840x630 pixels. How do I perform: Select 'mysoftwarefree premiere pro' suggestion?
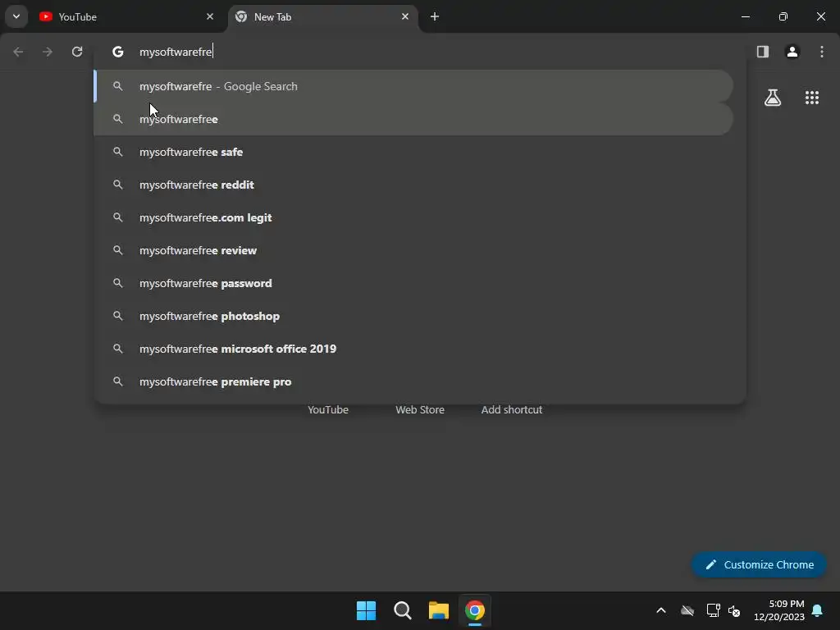(x=413, y=381)
